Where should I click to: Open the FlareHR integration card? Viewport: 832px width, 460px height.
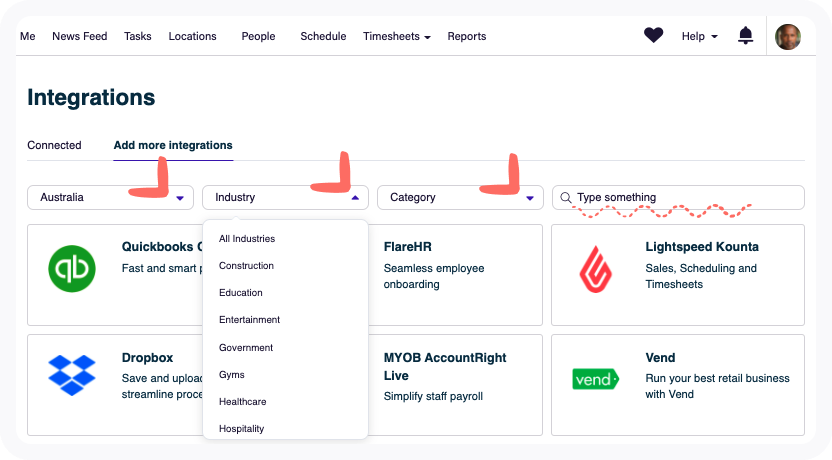[x=455, y=275]
